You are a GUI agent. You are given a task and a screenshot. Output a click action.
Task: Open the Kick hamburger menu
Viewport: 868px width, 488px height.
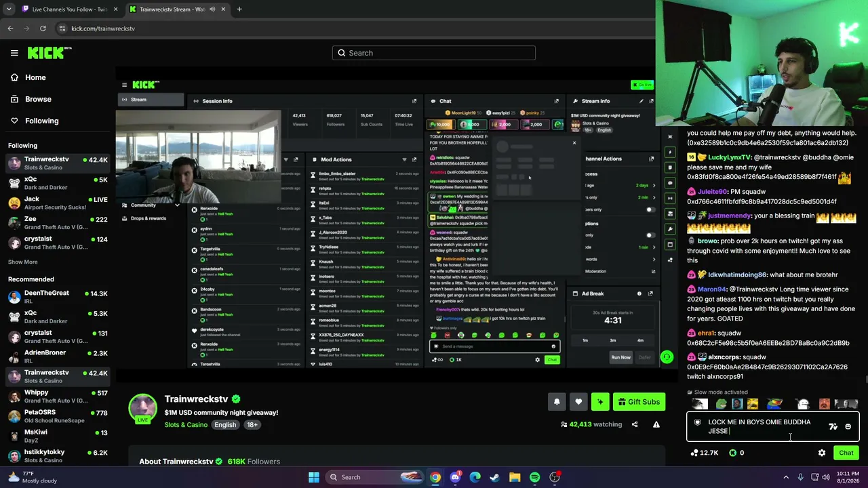click(x=14, y=53)
